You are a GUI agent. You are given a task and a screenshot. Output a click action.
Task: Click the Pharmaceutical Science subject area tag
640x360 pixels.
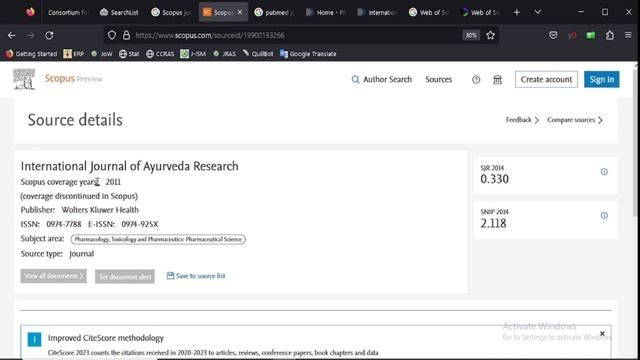[158, 239]
